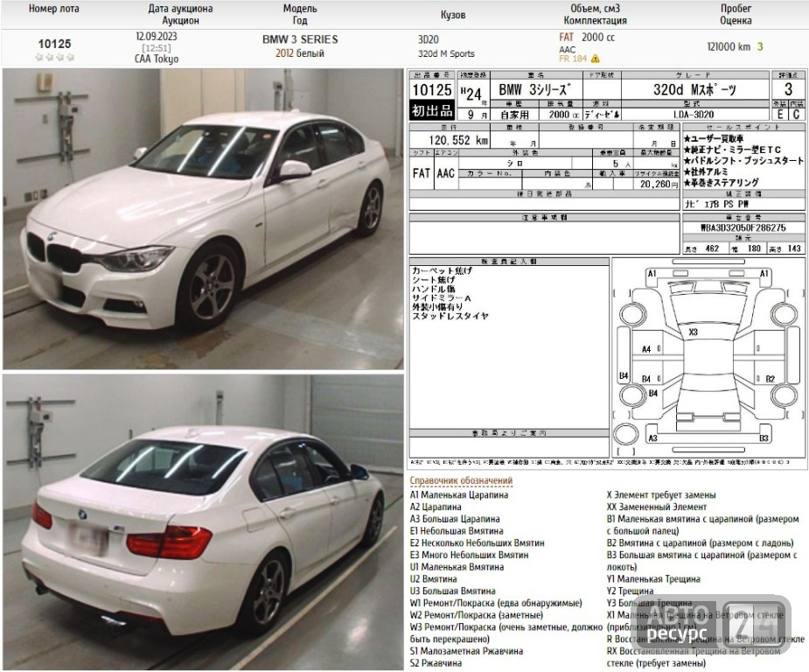Click the BMW 3 SERIES model name
The height and width of the screenshot is (672, 809).
tap(300, 39)
